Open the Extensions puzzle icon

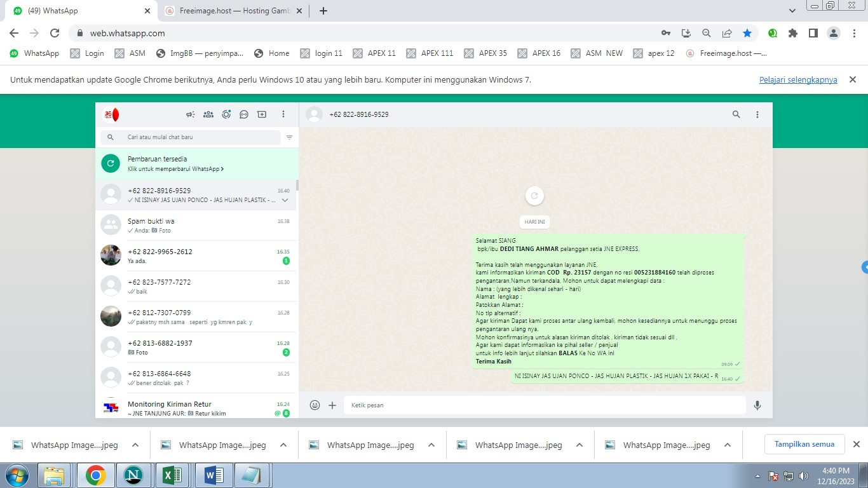[x=793, y=33]
